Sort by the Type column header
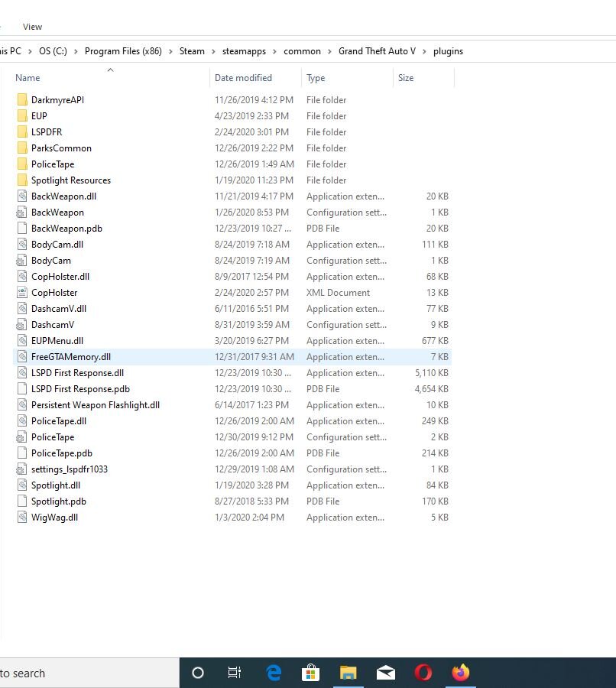This screenshot has height=688, width=616. pos(316,78)
